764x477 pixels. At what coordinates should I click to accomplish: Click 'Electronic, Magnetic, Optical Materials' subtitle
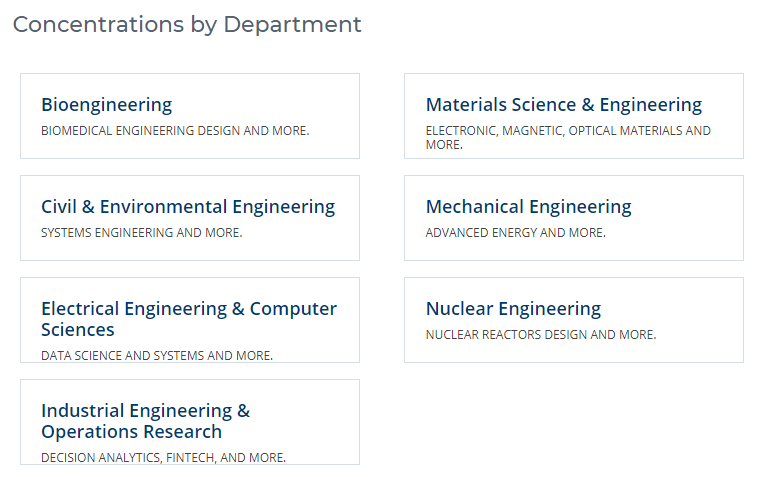(x=568, y=131)
